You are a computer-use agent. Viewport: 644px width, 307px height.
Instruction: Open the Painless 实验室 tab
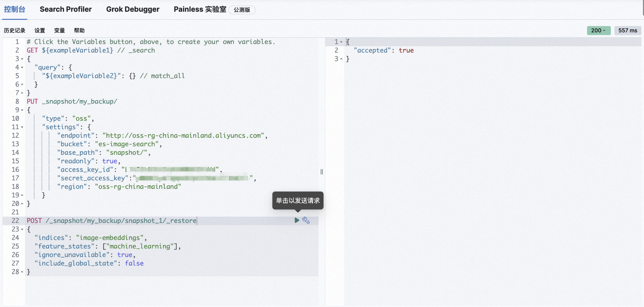[200, 9]
